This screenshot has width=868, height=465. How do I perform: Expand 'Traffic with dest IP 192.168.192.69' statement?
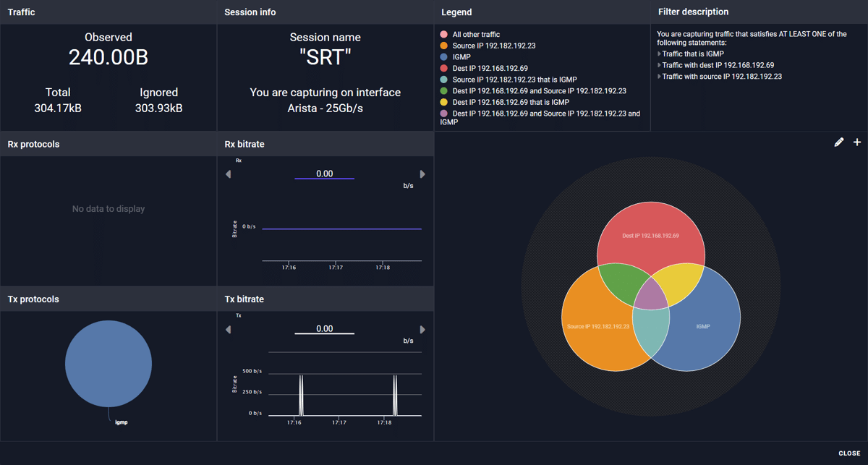click(x=659, y=65)
